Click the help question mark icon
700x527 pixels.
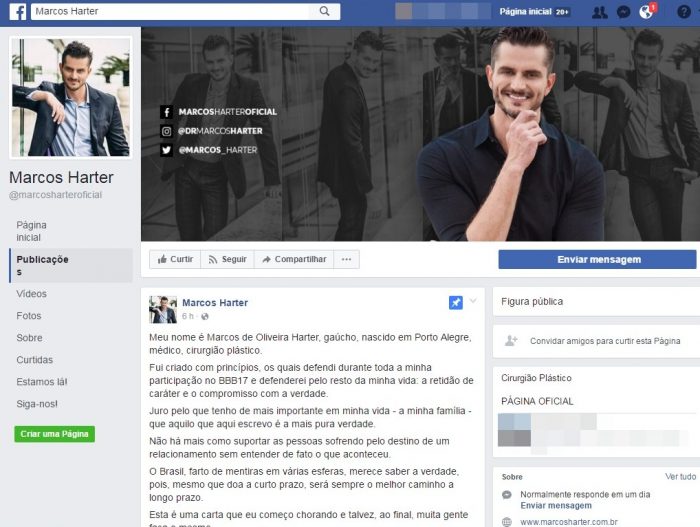(x=684, y=12)
